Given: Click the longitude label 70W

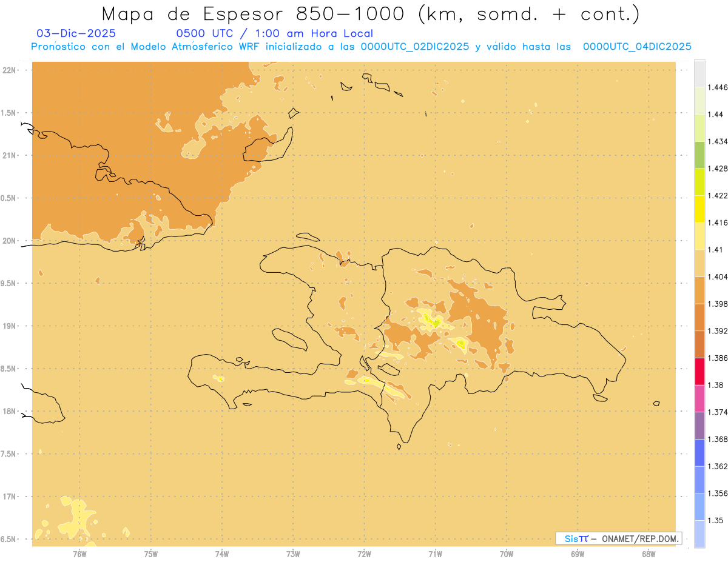Looking at the screenshot, I should (506, 554).
